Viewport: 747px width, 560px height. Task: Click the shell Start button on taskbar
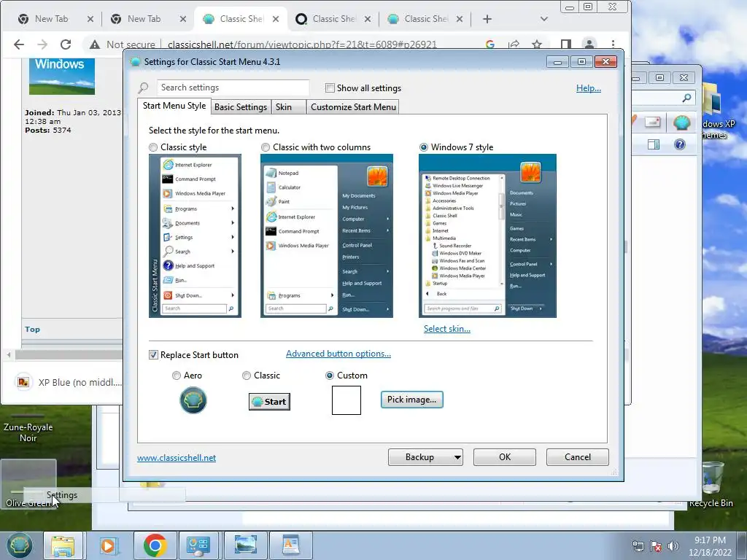tap(18, 545)
